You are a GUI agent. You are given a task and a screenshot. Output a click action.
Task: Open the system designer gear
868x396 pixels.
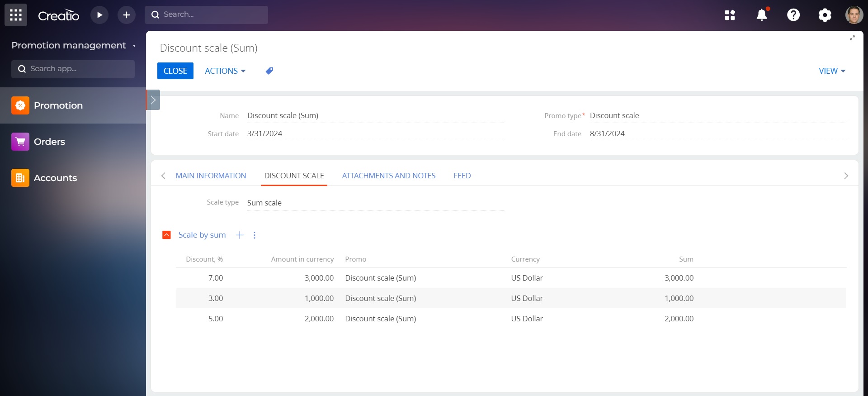click(825, 15)
